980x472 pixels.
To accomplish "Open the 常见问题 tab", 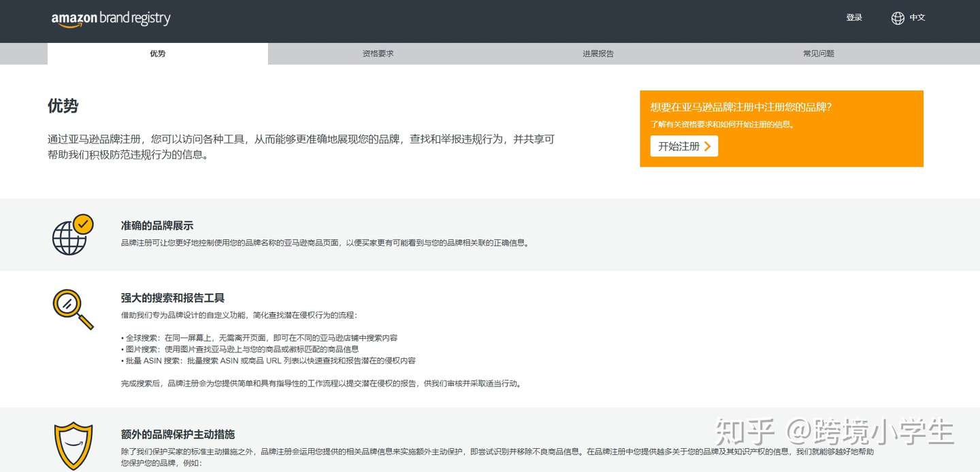I will pyautogui.click(x=819, y=53).
